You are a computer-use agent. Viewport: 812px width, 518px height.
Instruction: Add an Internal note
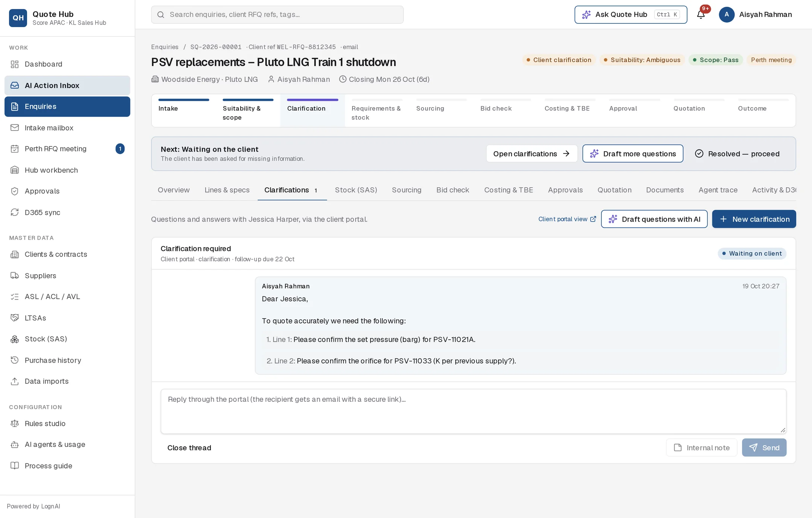coord(701,448)
